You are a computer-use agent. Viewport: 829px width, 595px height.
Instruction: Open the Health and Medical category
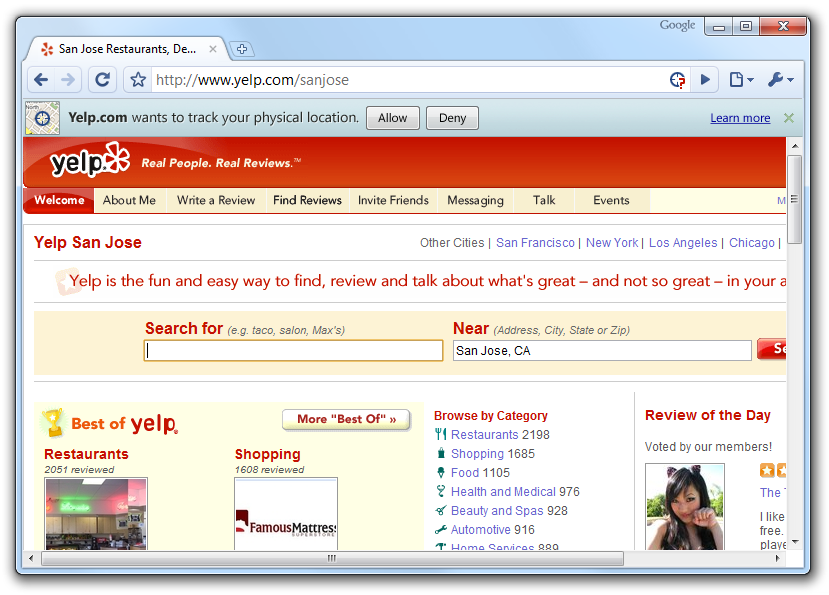point(503,492)
